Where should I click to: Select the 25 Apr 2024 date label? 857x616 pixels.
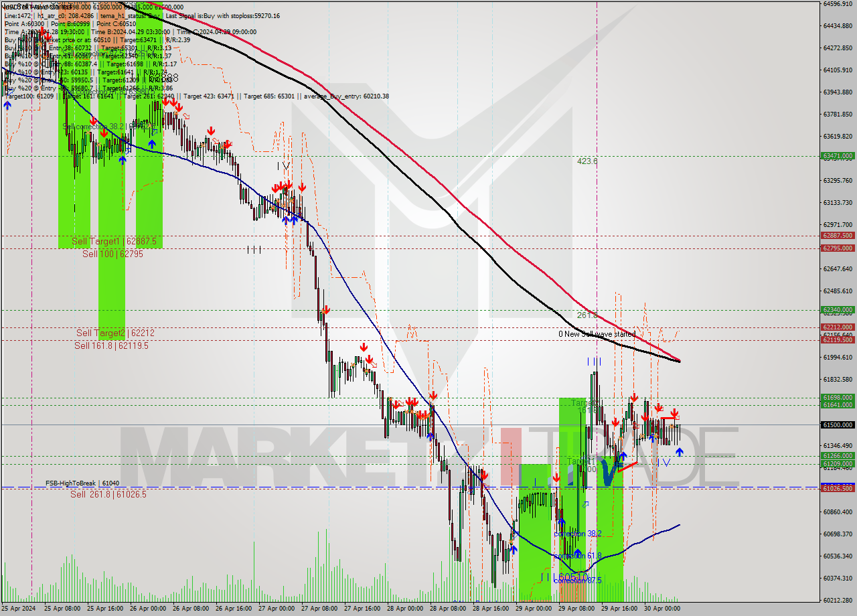coord(19,609)
